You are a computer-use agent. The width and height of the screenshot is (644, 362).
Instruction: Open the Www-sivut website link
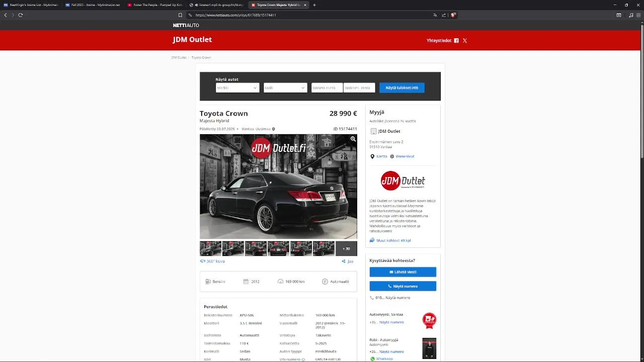[x=405, y=156]
